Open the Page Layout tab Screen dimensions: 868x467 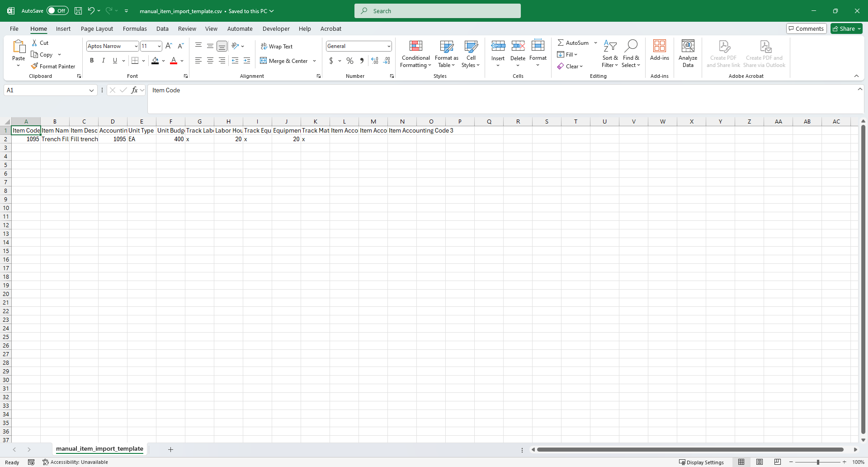click(x=97, y=29)
